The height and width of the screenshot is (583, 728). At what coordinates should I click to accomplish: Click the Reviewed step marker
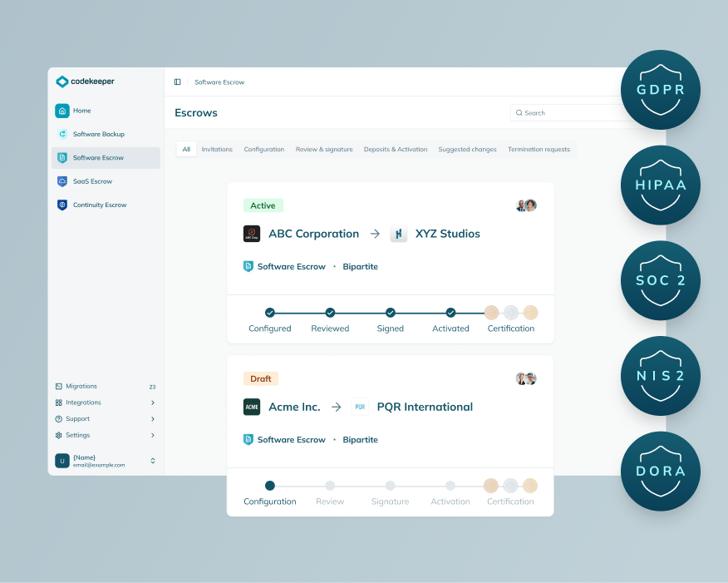click(x=330, y=313)
